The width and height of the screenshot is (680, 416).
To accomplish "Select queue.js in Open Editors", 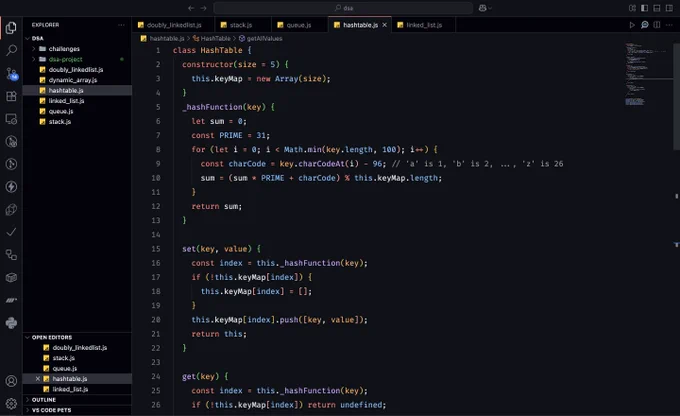I will click(x=77, y=368).
